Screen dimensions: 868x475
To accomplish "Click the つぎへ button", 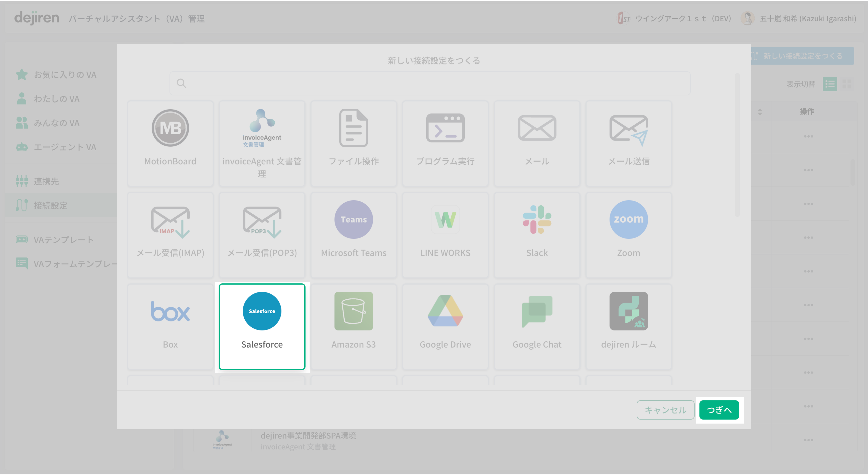I will click(719, 410).
